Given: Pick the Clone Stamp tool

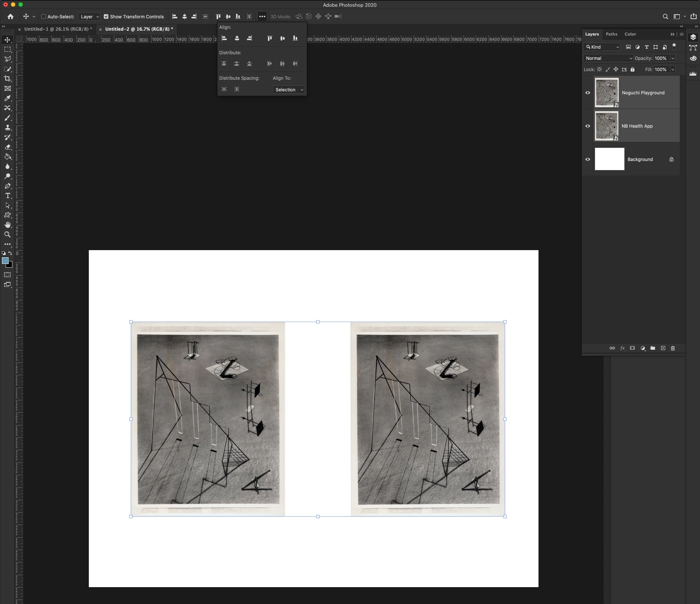Looking at the screenshot, I should pyautogui.click(x=7, y=127).
